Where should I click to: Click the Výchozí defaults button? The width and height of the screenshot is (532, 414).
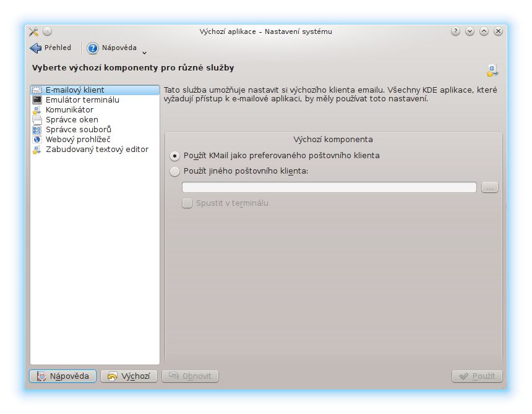tap(129, 376)
